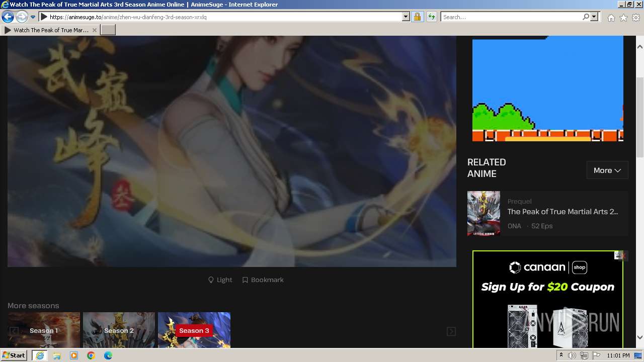The width and height of the screenshot is (644, 362).
Task: Close the current browser tab
Action: [x=95, y=30]
